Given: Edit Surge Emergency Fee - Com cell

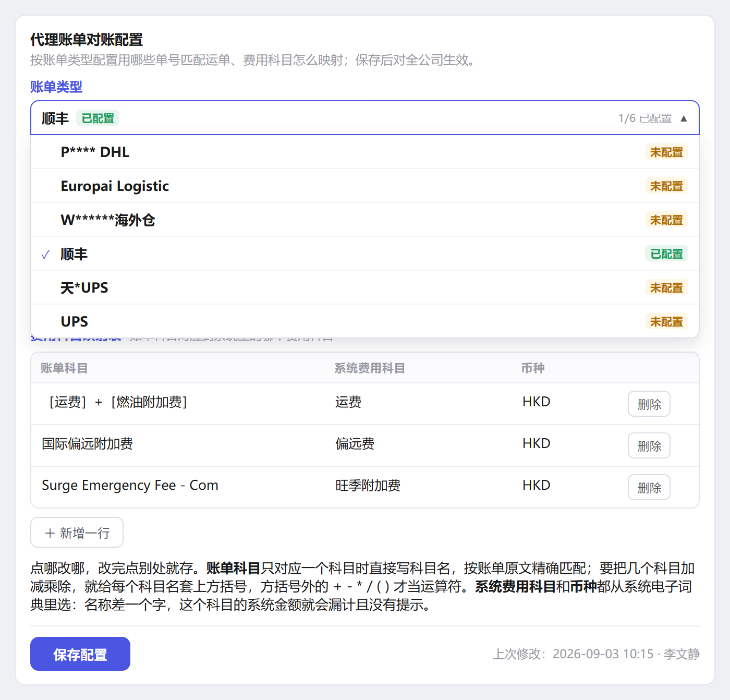Looking at the screenshot, I should pos(130,486).
